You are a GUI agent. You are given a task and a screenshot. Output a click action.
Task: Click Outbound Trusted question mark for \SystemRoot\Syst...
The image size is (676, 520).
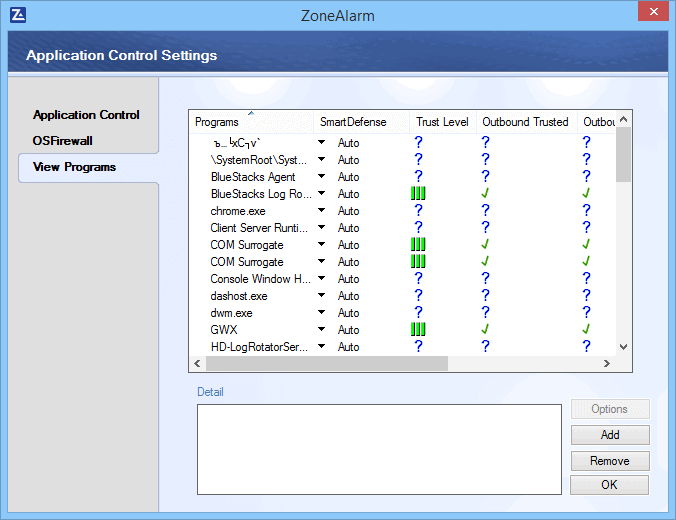485,160
